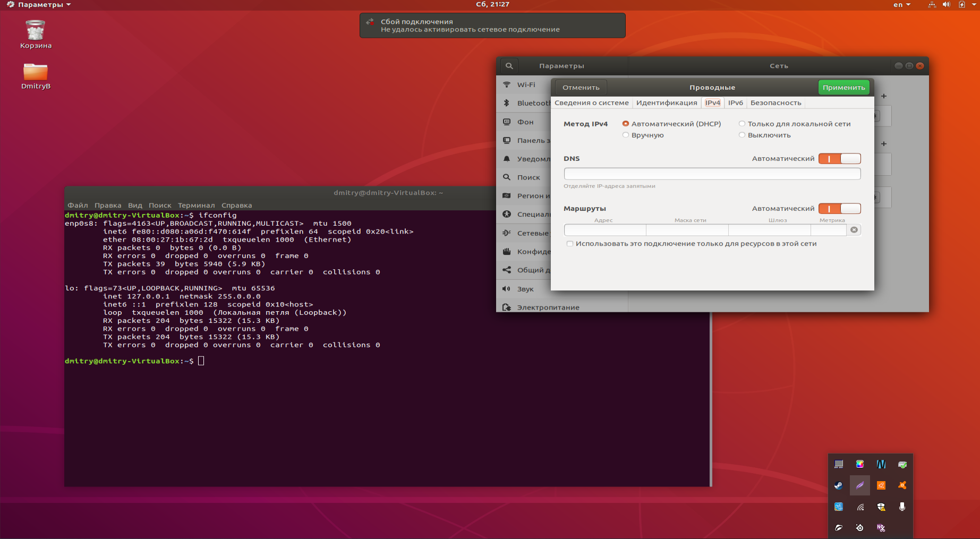
Task: Click the route Метрика input field
Action: [829, 230]
